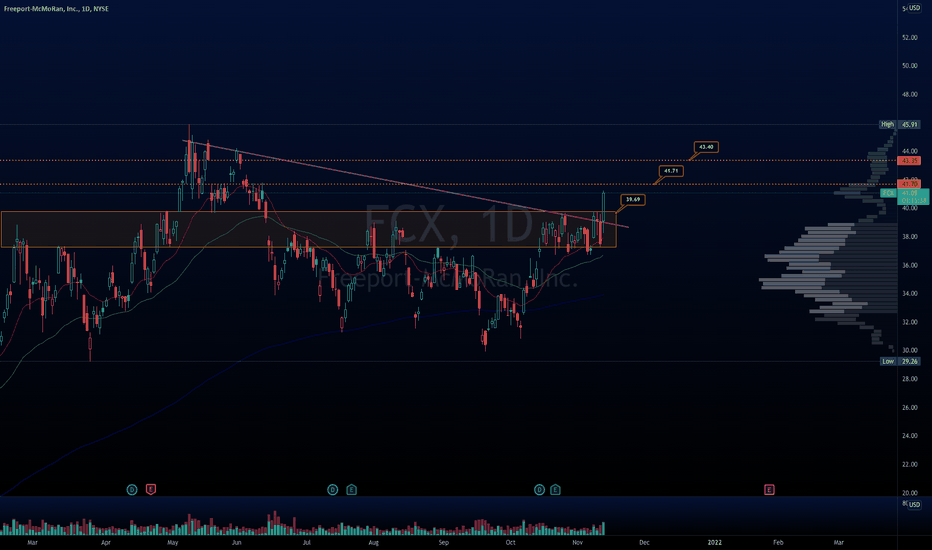The height and width of the screenshot is (550, 932).
Task: Open the USD currency selector on price axis
Action: click(914, 8)
